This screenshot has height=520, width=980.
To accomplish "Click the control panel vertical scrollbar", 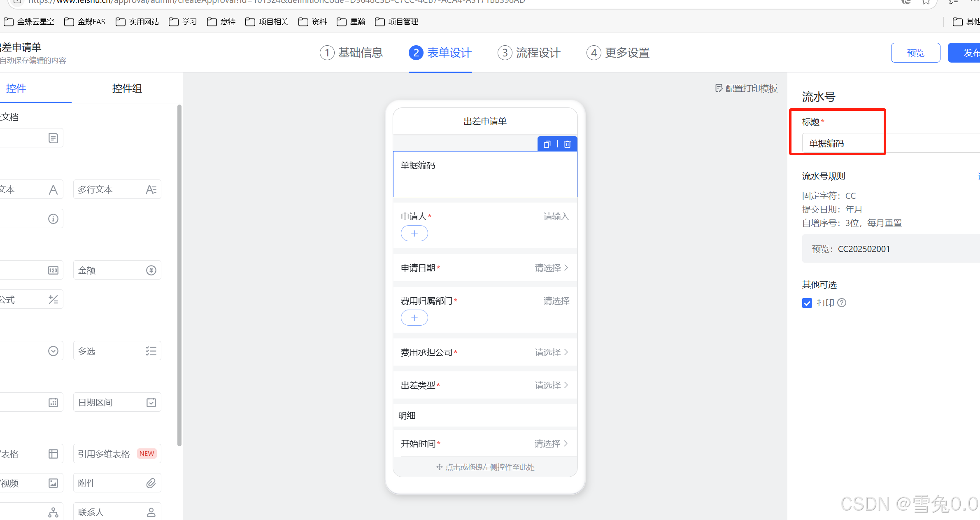I will [179, 275].
